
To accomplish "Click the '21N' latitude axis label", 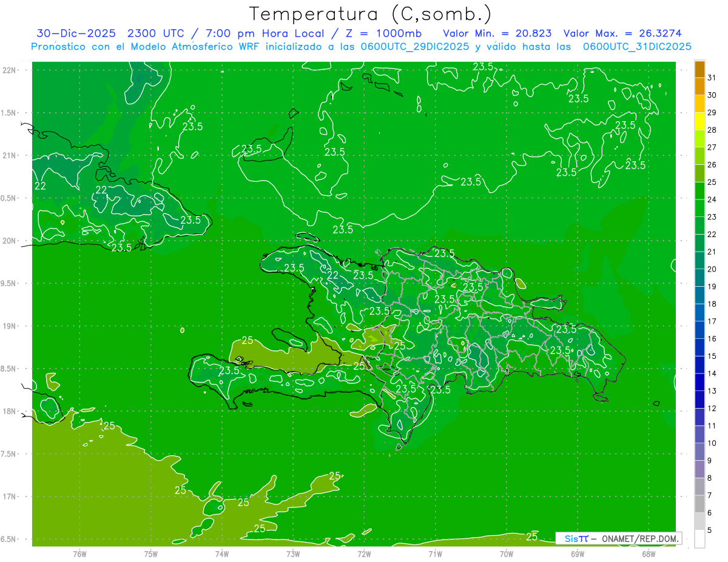I will coord(9,156).
